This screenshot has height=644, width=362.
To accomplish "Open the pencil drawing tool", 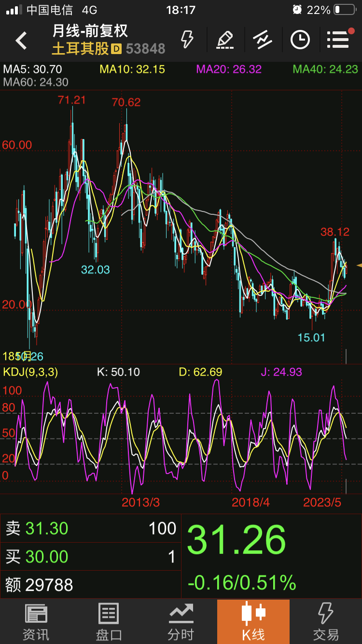I will (x=225, y=40).
